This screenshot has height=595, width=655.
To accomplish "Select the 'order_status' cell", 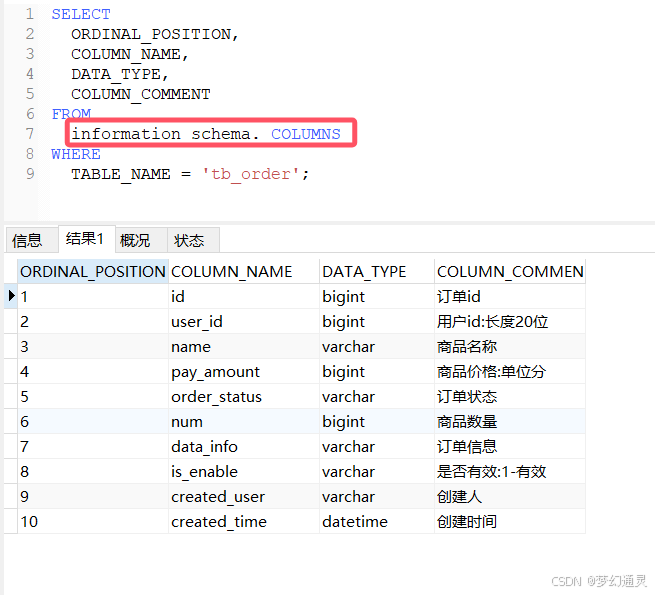I will pos(244,397).
